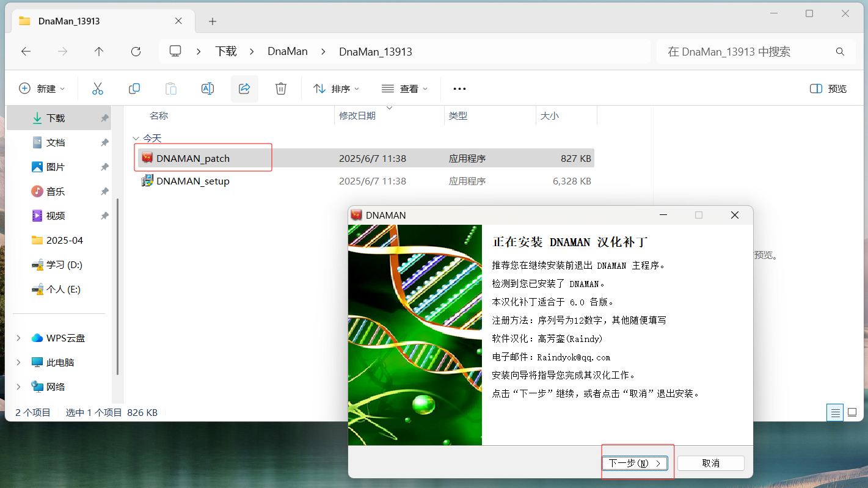Click the DNAMAN_setup installer icon

[147, 181]
